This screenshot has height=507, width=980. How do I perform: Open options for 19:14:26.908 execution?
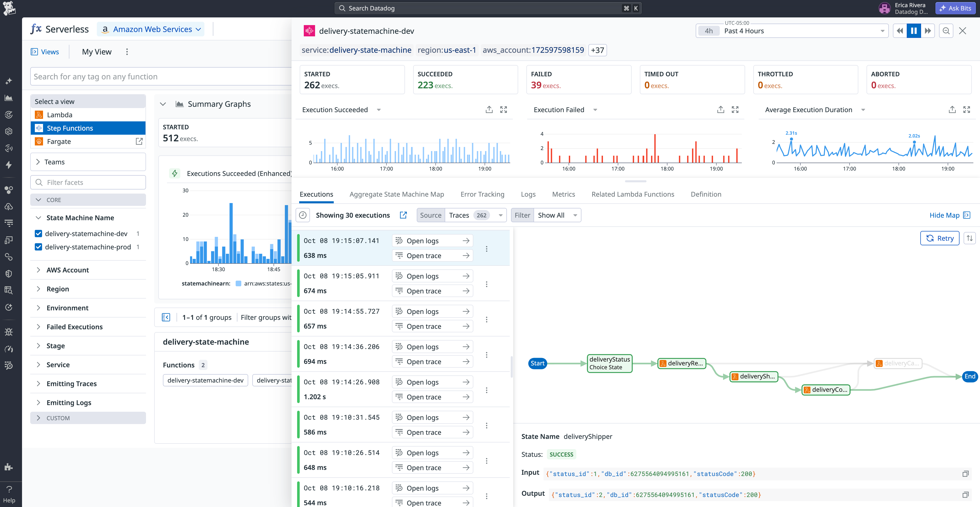487,390
